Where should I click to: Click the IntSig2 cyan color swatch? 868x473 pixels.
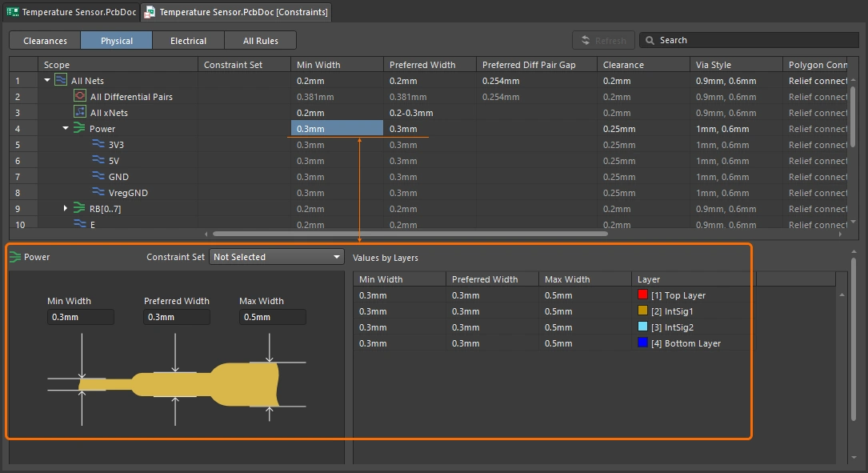click(x=642, y=327)
